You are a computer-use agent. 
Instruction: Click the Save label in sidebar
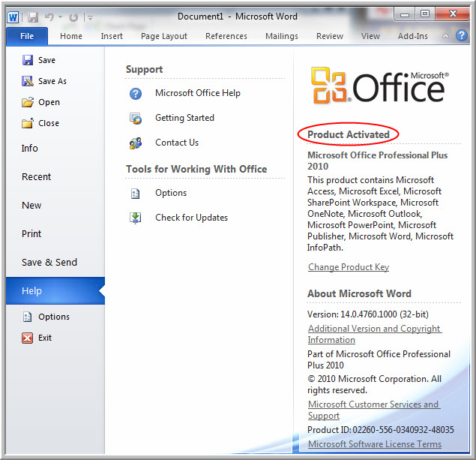(46, 60)
